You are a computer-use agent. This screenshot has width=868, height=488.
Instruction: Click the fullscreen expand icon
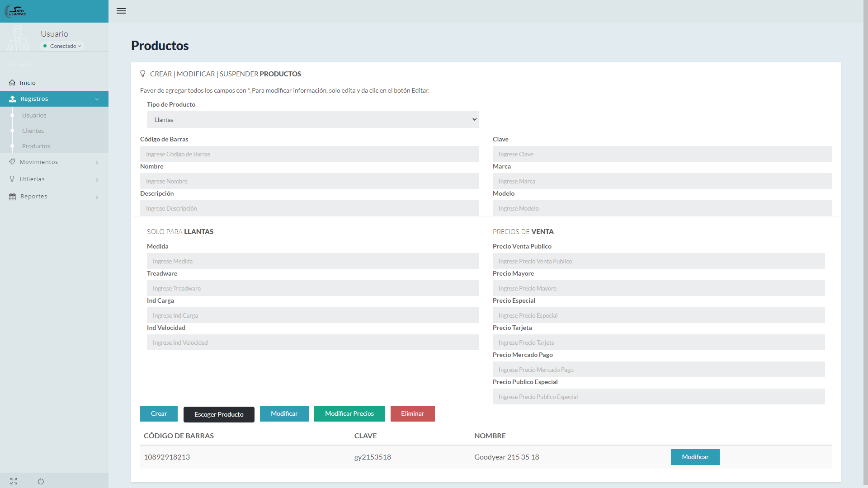click(x=14, y=481)
